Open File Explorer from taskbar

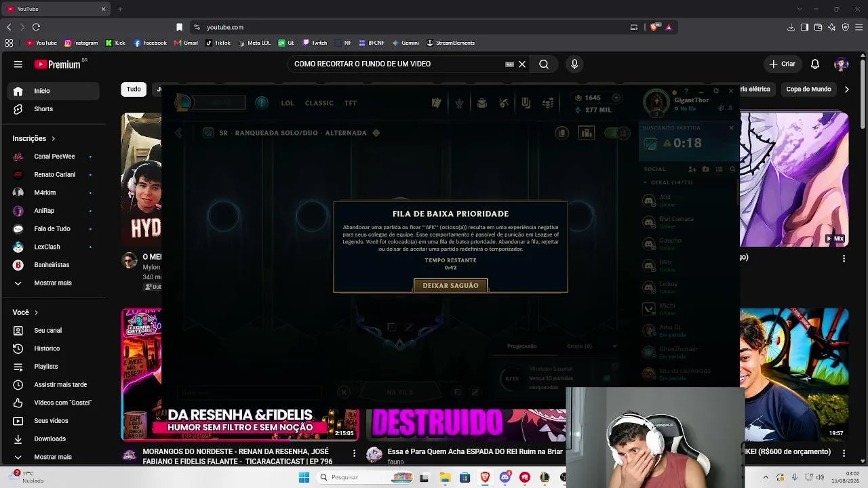pos(445,477)
